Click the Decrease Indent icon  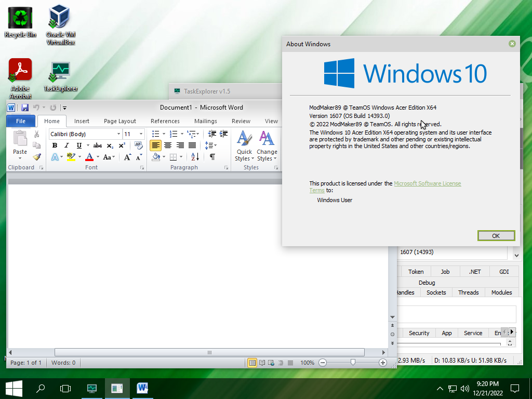pos(212,134)
